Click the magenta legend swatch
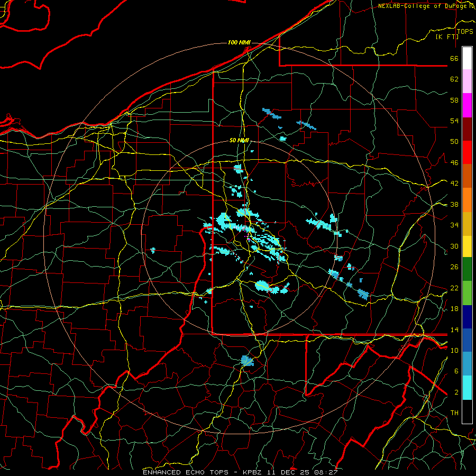This screenshot has width=476, height=476. click(467, 105)
